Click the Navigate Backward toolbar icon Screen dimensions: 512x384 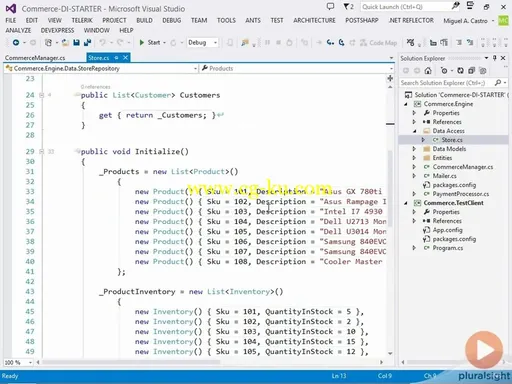coord(16,43)
